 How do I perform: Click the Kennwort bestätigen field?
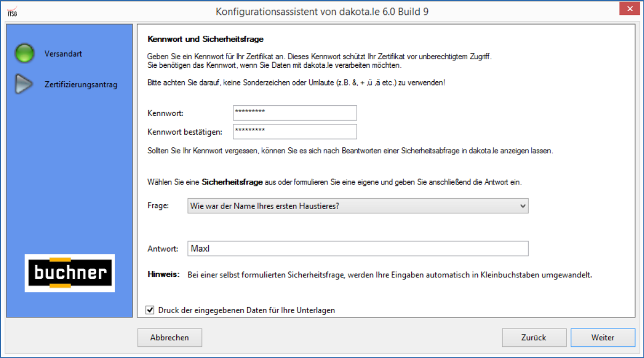[x=295, y=131]
